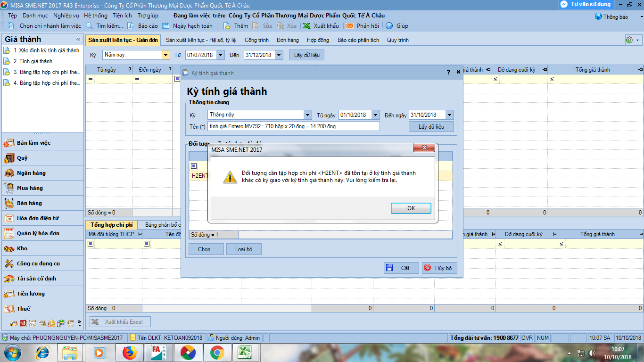The width and height of the screenshot is (644, 362).
Task: Open the Từ ngày date picker 01/10/2018
Action: (x=376, y=115)
